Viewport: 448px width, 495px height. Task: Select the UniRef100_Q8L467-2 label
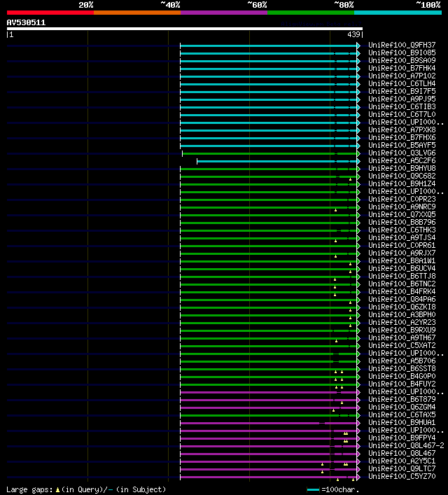406,445
